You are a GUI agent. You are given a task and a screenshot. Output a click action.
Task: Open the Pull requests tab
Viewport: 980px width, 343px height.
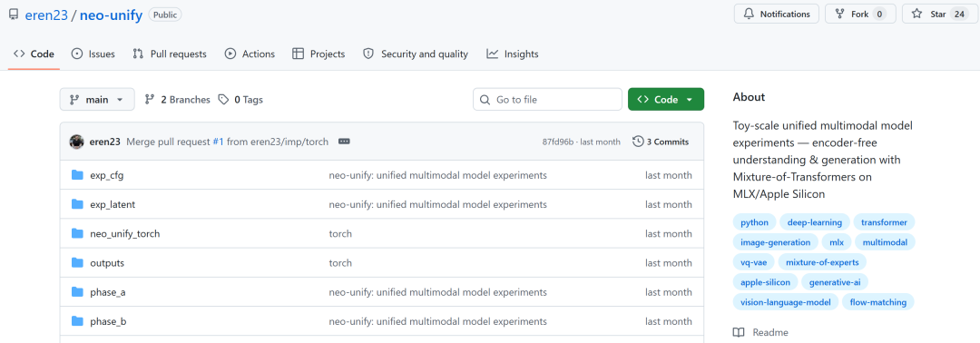(x=170, y=54)
